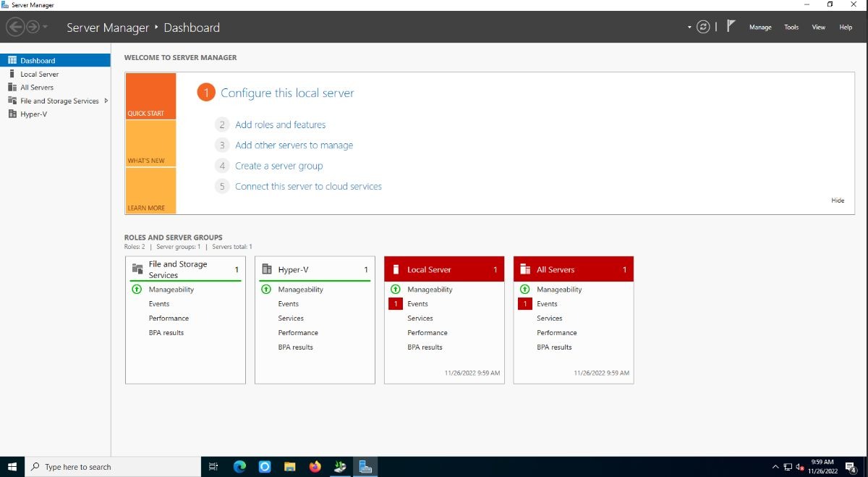Open the Manage menu
Screen dimensions: 868x477
pyautogui.click(x=760, y=28)
